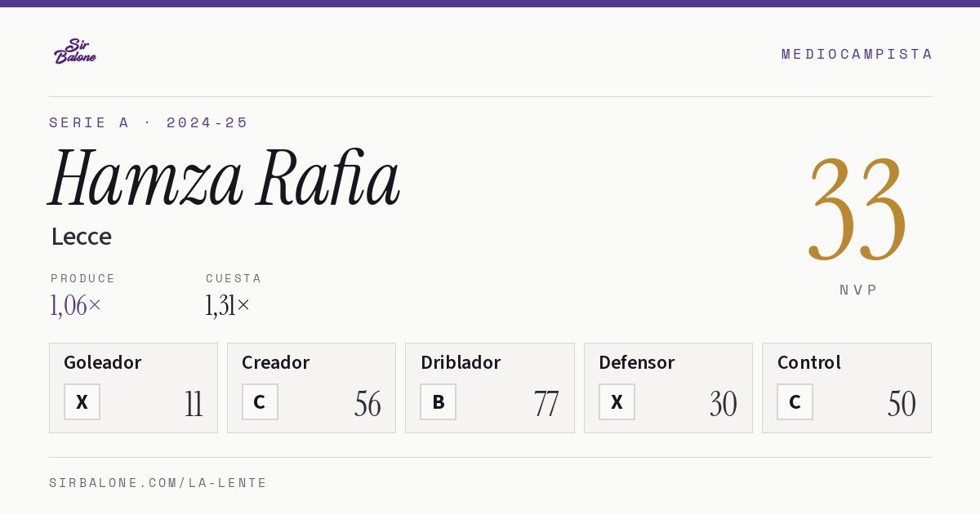Click the large 33 NVP score
The height and width of the screenshot is (514, 980).
857,209
